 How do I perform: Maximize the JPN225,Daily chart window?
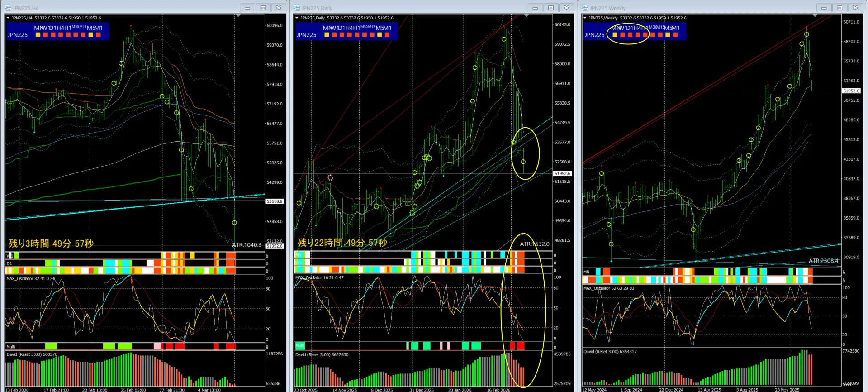(550, 8)
